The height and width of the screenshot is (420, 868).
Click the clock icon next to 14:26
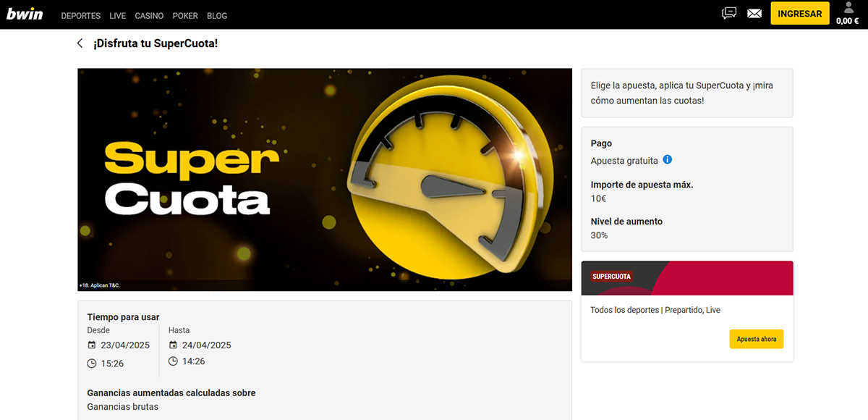pos(173,361)
